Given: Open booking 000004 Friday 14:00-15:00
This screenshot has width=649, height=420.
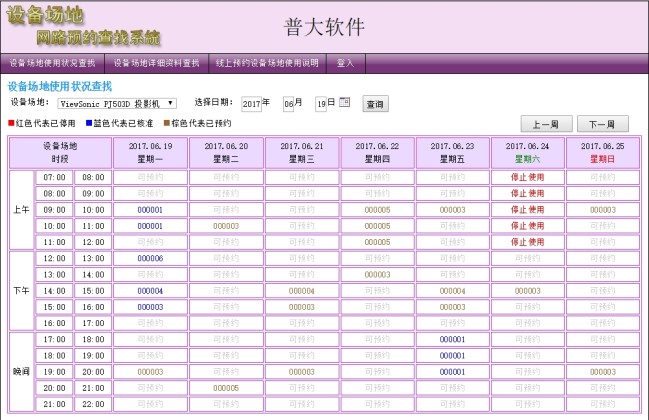Looking at the screenshot, I should tap(452, 291).
